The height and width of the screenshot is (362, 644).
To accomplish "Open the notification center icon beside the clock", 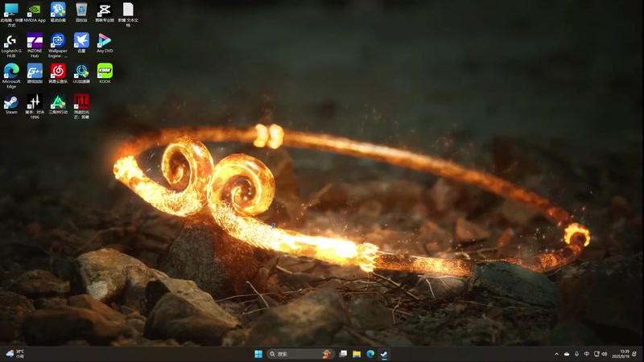I will (x=634, y=354).
